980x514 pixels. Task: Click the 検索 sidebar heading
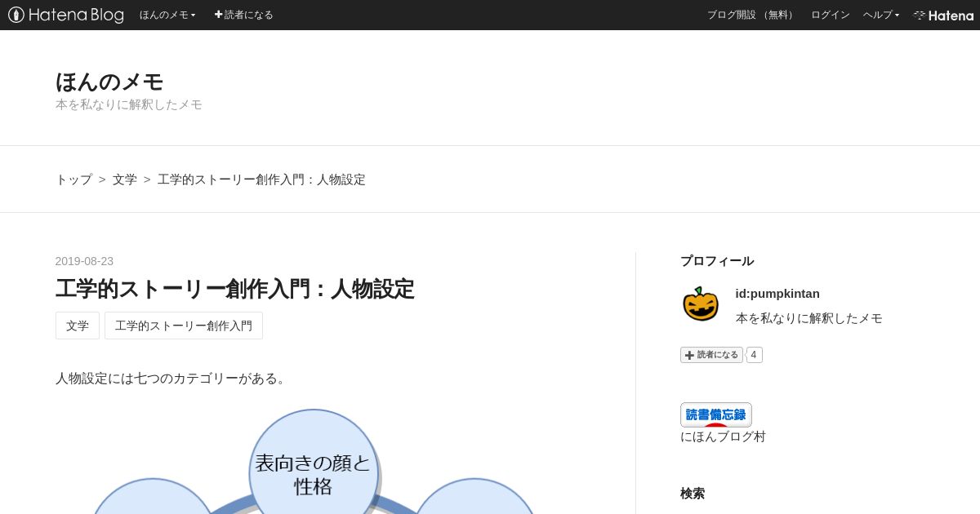pyautogui.click(x=693, y=494)
